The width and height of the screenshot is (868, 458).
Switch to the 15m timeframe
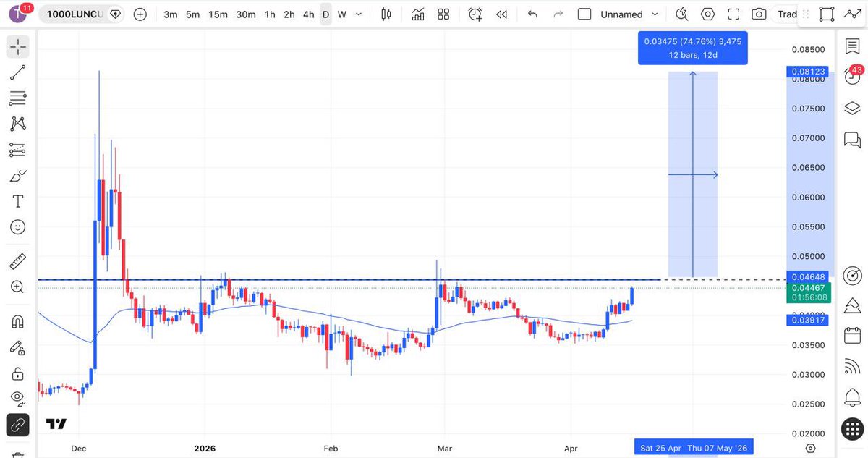[218, 14]
